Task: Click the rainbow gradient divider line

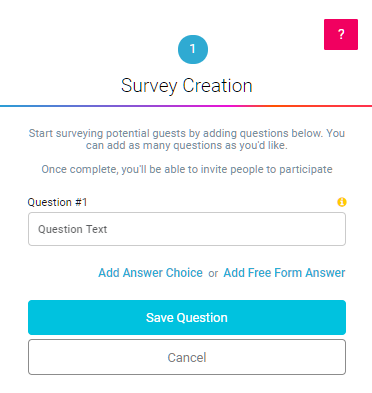Action: pyautogui.click(x=186, y=106)
